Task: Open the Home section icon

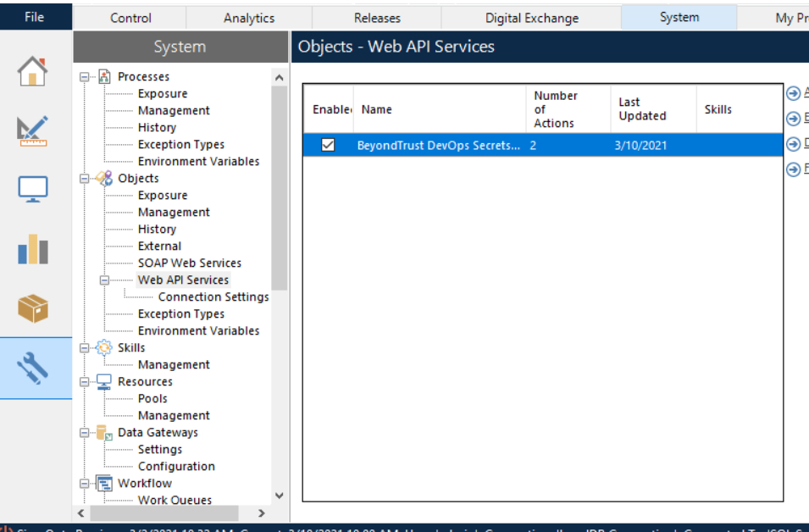Action: coord(32,71)
